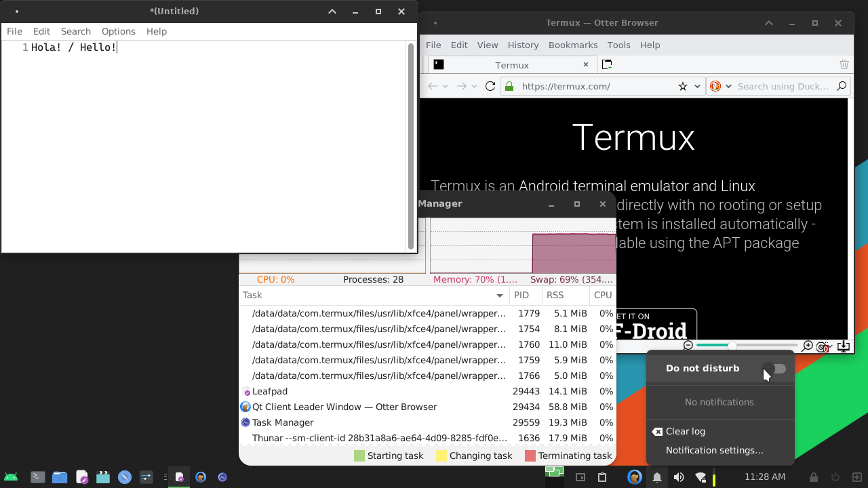
Task: Open the clipboard manager tray icon
Action: click(601, 477)
